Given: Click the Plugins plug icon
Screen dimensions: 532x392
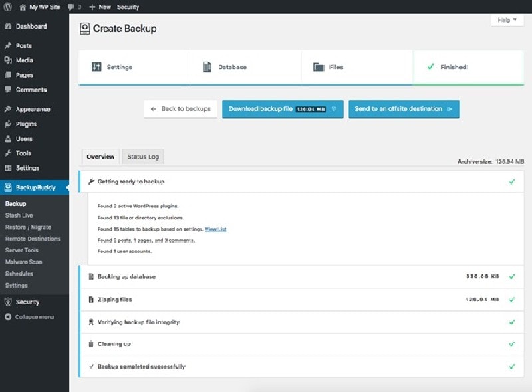Looking at the screenshot, I should click(8, 124).
